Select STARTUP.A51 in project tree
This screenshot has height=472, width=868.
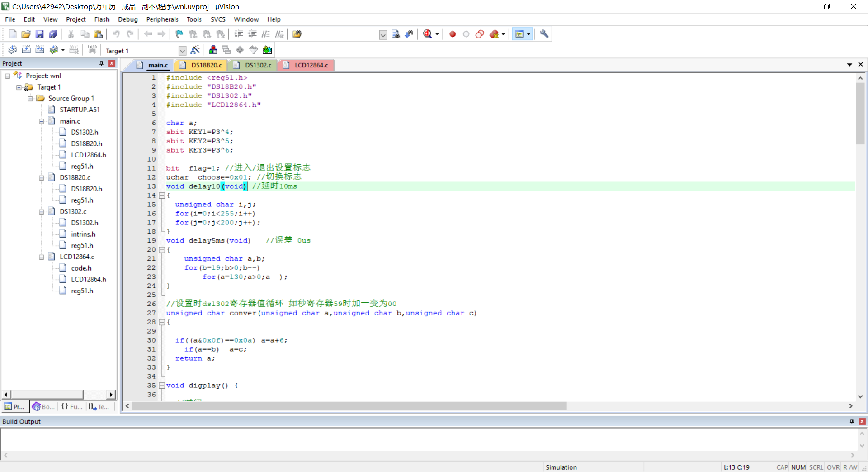coord(80,110)
